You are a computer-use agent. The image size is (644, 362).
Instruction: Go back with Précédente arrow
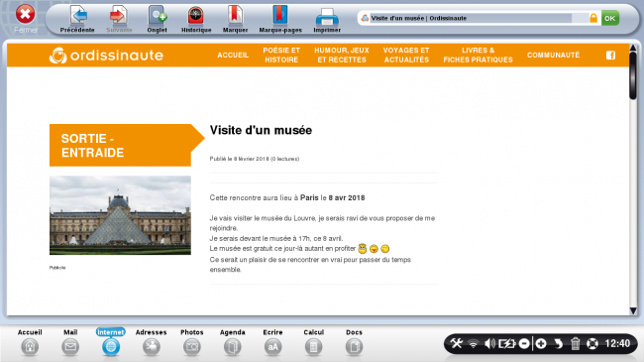tap(77, 19)
